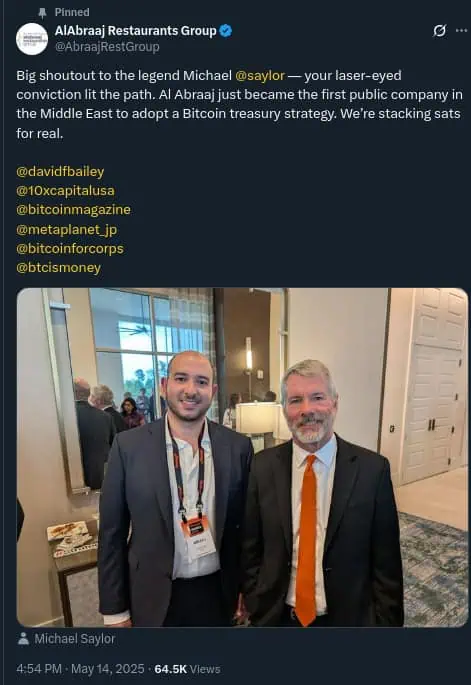471x685 pixels.
Task: Open the @metaplanet_jp mention
Action: click(66, 229)
